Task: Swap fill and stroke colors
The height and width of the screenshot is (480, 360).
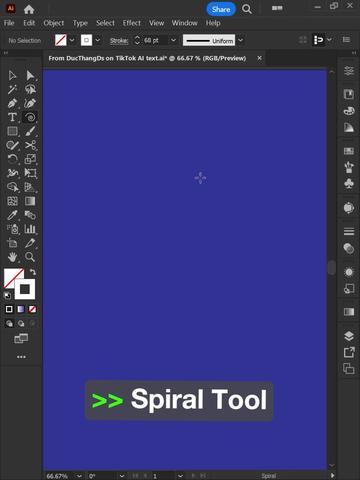Action: pos(32,272)
